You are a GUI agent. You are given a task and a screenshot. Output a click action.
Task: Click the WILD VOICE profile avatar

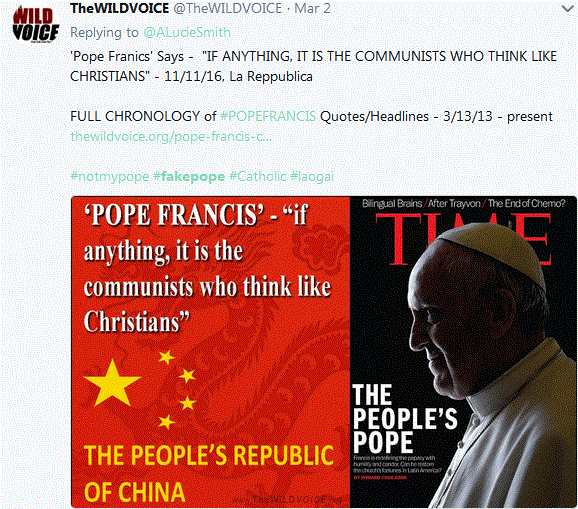(x=35, y=24)
